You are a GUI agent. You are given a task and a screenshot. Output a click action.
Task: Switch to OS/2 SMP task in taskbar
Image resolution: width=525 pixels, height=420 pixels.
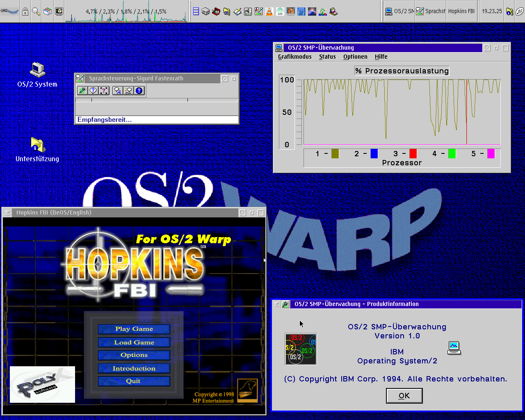(x=399, y=11)
